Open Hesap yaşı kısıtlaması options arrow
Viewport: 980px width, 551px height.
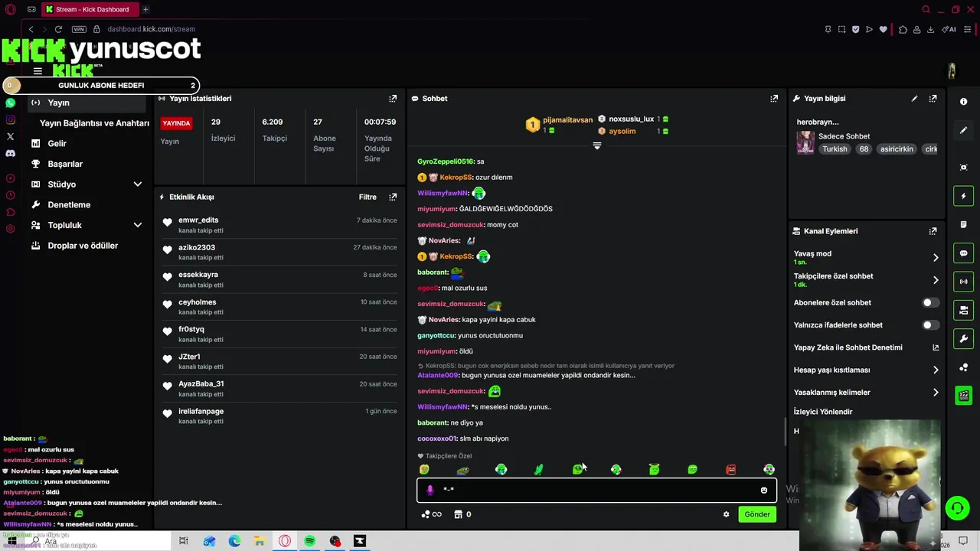click(x=936, y=370)
